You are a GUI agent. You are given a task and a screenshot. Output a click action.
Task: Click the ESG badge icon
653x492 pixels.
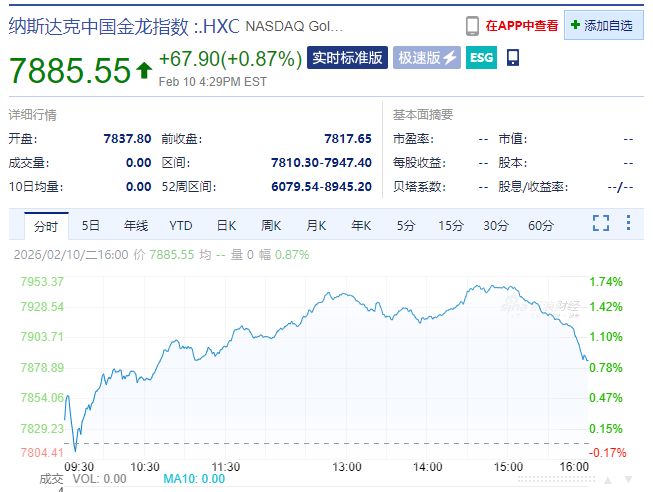click(481, 58)
